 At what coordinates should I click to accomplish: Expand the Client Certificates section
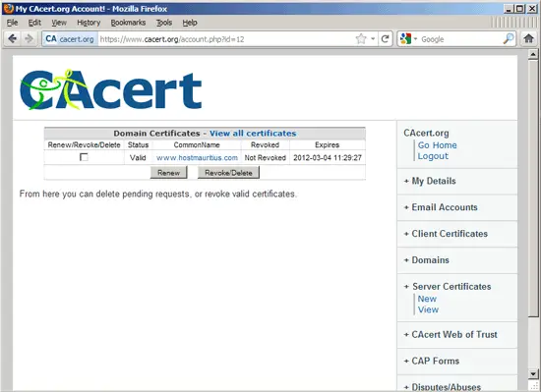pos(446,234)
